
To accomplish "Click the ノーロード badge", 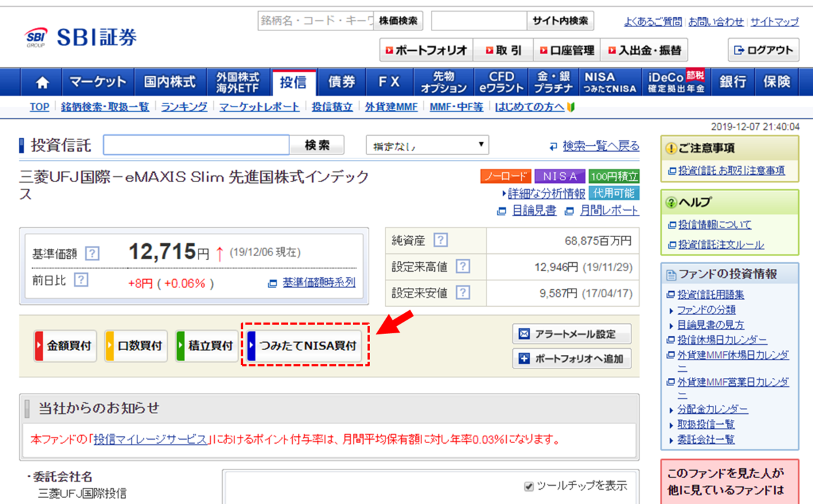I will 506,176.
